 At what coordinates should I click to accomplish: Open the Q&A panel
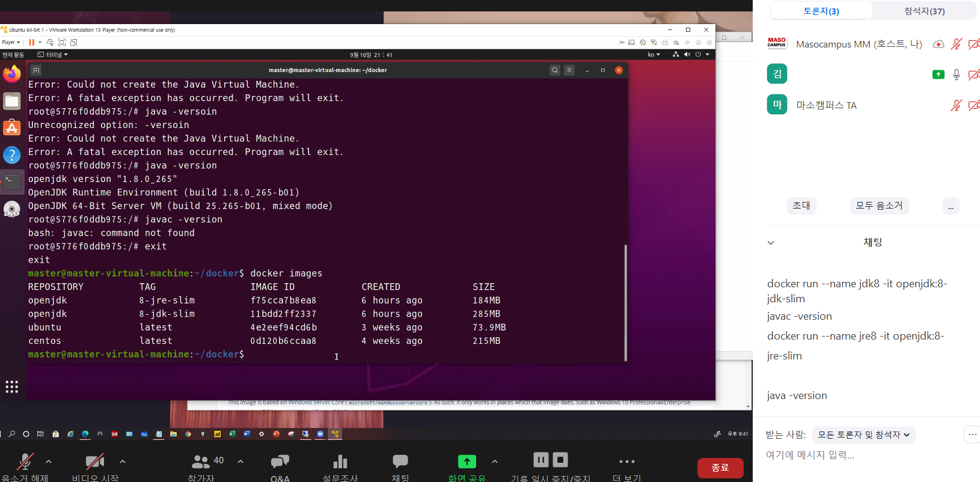click(280, 462)
